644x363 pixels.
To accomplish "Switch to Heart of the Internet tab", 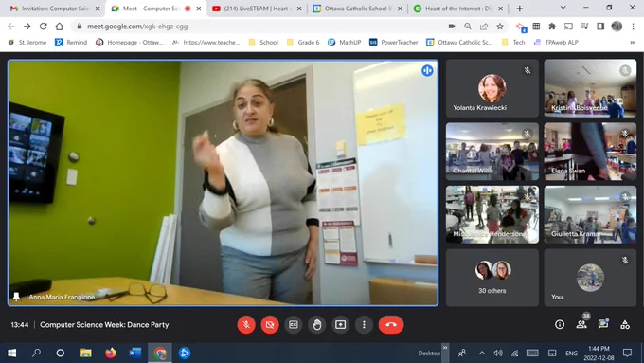I will (458, 9).
